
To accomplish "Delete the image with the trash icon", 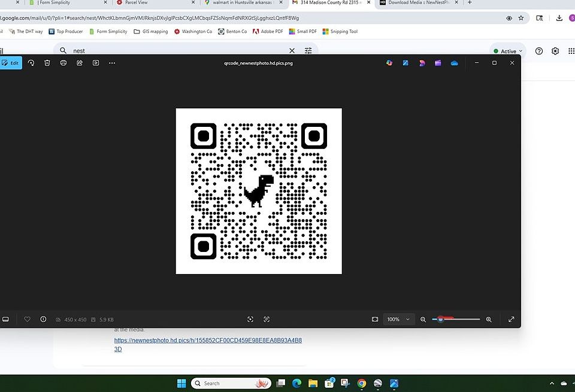I will pos(47,63).
